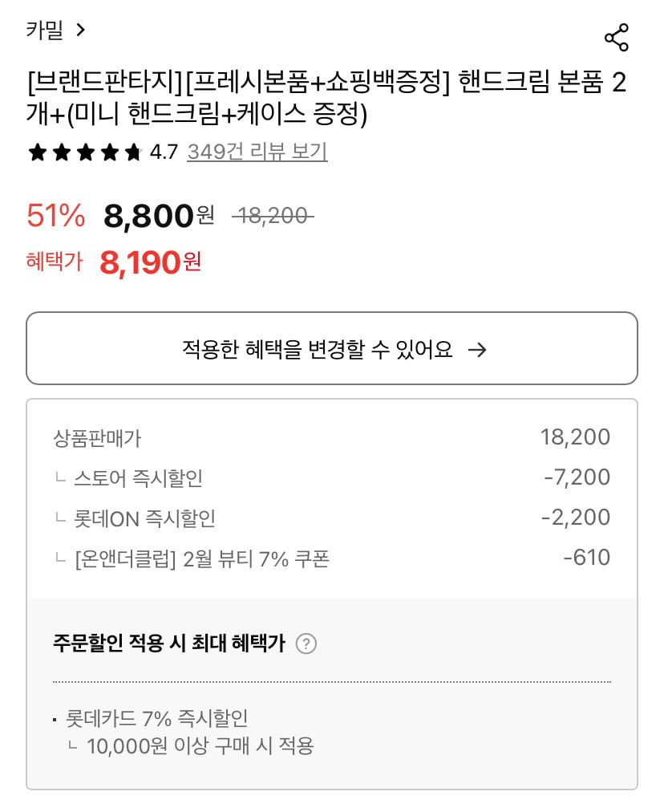Open the 349건 리뷰 보기 link
Image resolution: width=664 pixels, height=812 pixels.
tap(257, 152)
